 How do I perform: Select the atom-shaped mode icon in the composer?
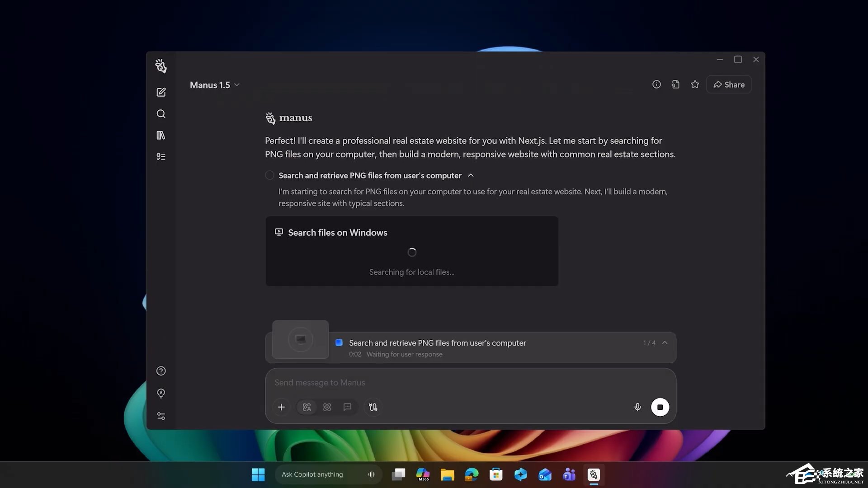(327, 407)
